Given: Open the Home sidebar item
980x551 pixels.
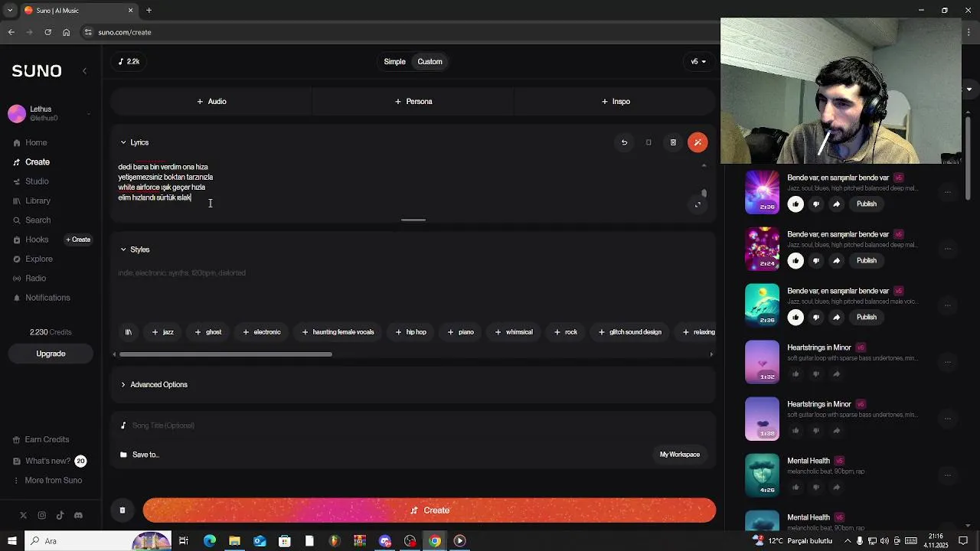Looking at the screenshot, I should pyautogui.click(x=30, y=142).
